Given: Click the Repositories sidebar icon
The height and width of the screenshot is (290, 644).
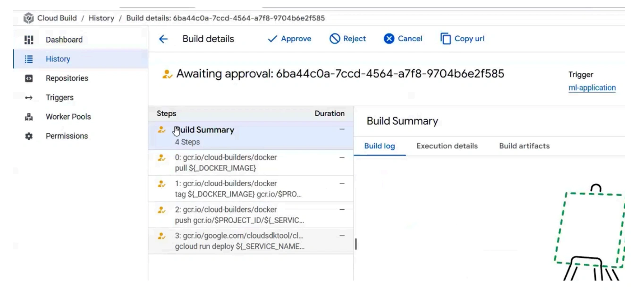Looking at the screenshot, I should 28,78.
